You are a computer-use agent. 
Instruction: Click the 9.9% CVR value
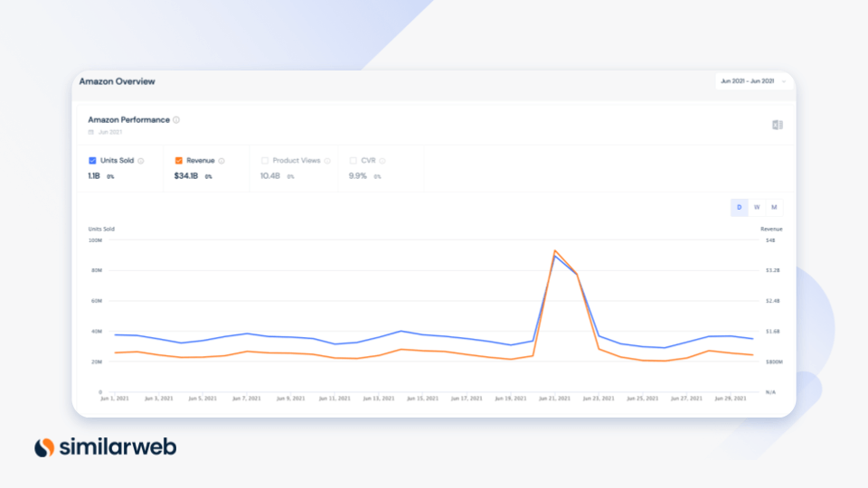click(358, 176)
